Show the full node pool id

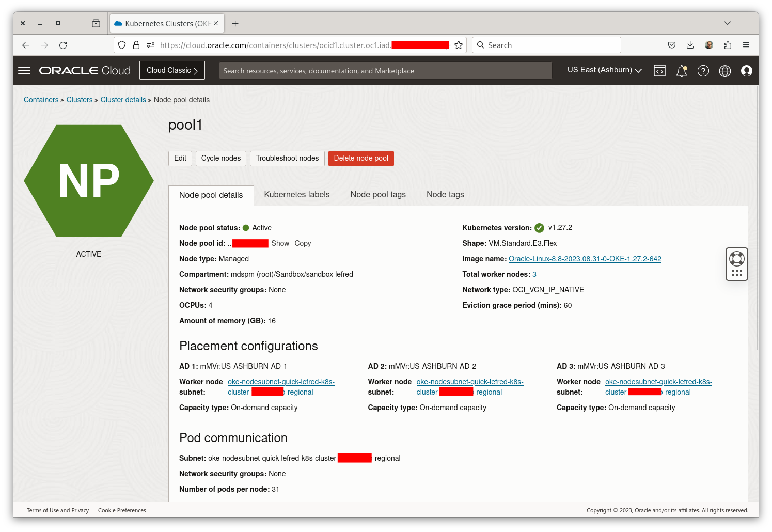[x=280, y=243]
